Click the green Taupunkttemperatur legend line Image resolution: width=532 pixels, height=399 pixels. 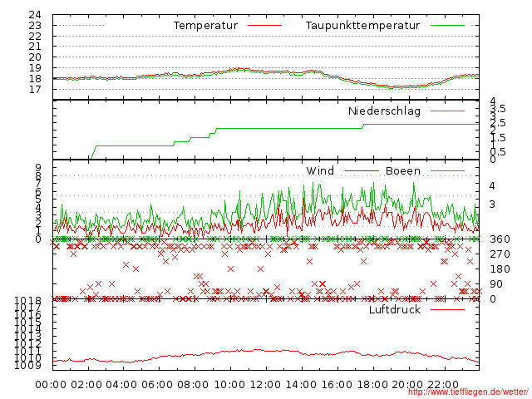click(x=447, y=26)
